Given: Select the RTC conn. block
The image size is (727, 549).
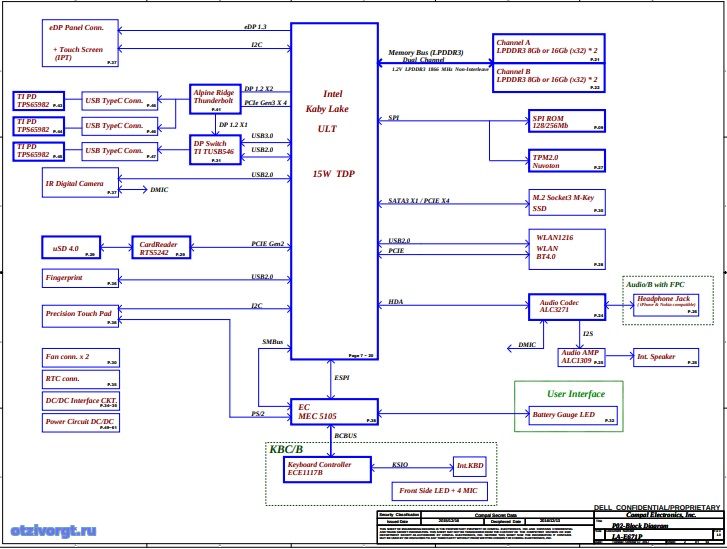Looking at the screenshot, I should [81, 379].
